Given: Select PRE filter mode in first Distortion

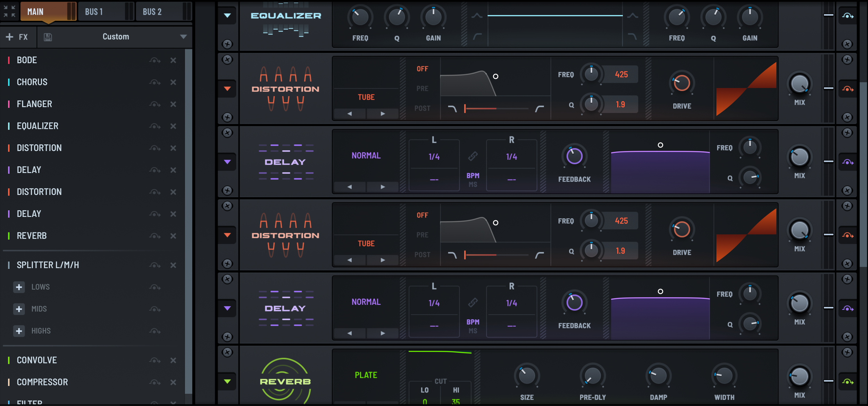Looking at the screenshot, I should click(422, 89).
